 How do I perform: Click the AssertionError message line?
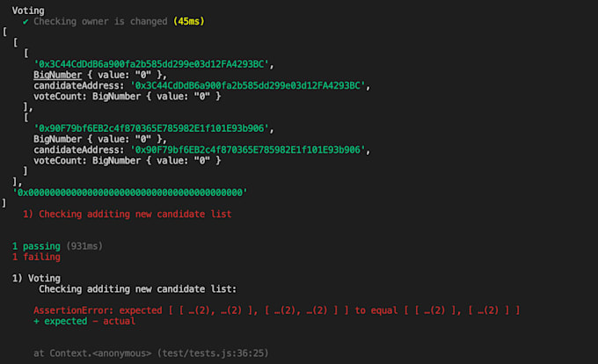(x=277, y=310)
